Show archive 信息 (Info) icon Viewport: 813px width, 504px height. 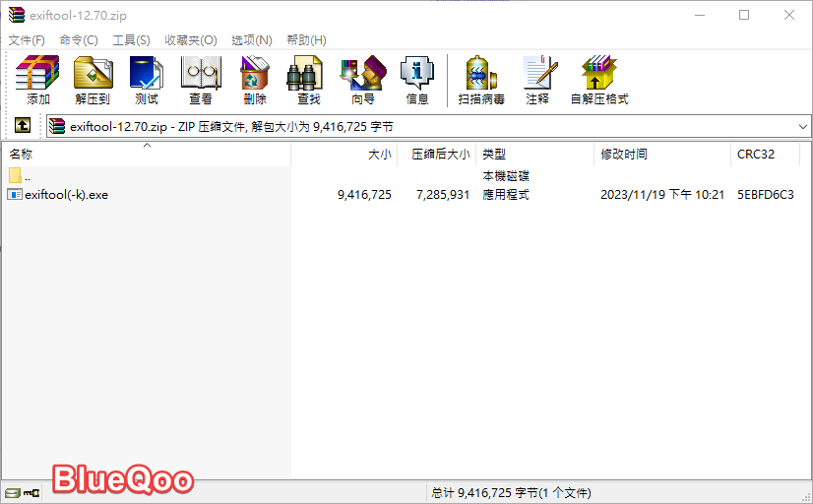[417, 80]
